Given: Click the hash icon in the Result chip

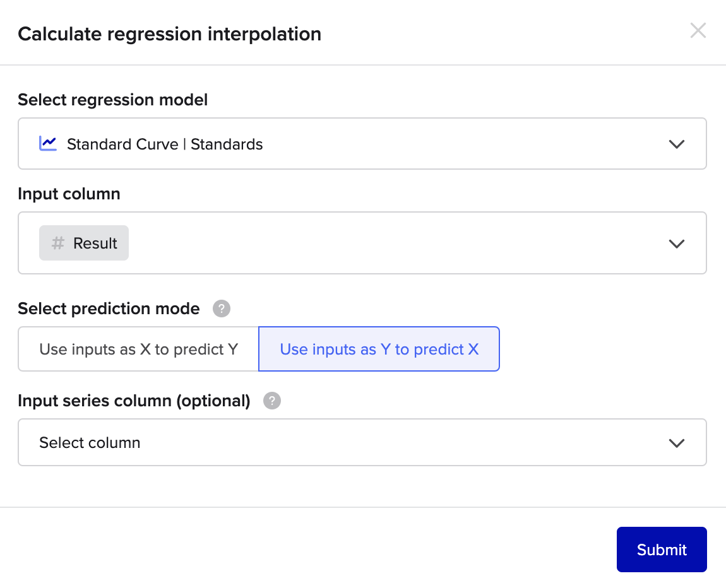Looking at the screenshot, I should tap(58, 243).
